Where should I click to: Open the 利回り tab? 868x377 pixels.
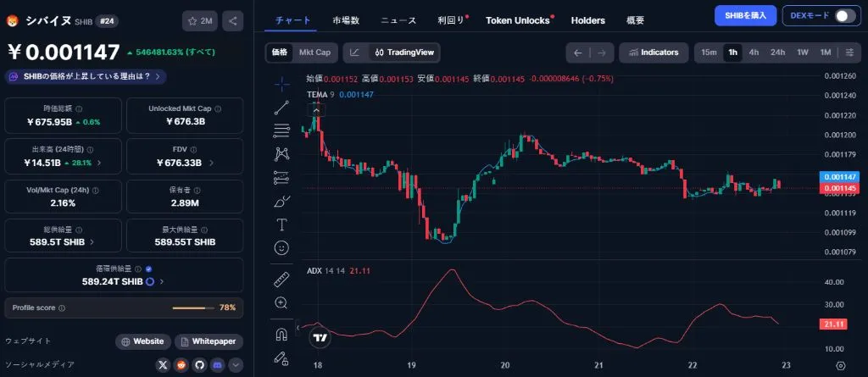point(451,20)
